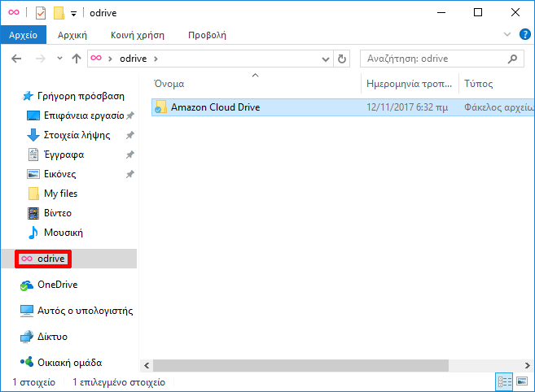Click the Properties checkmark icon in quick access toolbar
Image resolution: width=535 pixels, height=392 pixels.
point(41,13)
